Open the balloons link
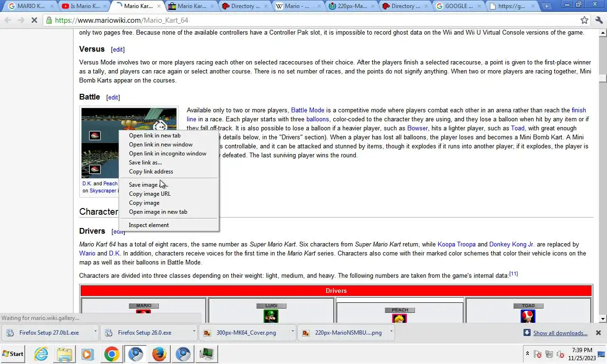The height and width of the screenshot is (364, 607). [x=318, y=119]
